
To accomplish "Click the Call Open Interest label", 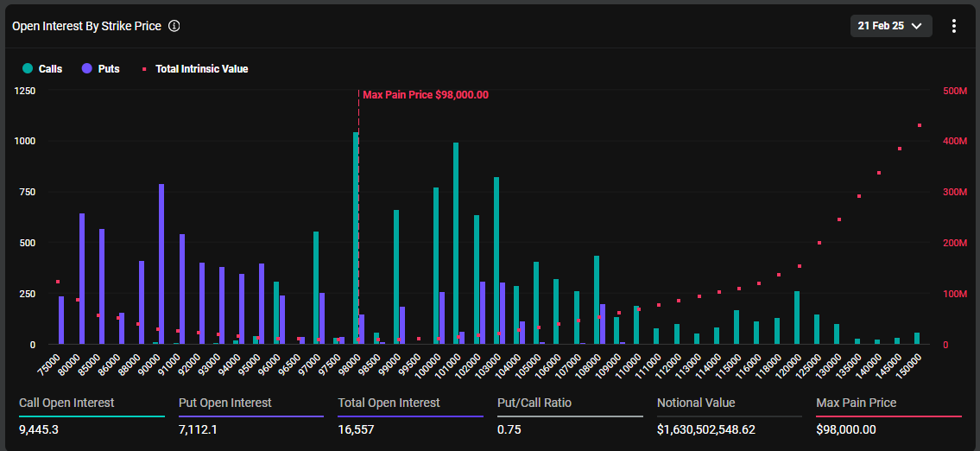I will (x=66, y=403).
